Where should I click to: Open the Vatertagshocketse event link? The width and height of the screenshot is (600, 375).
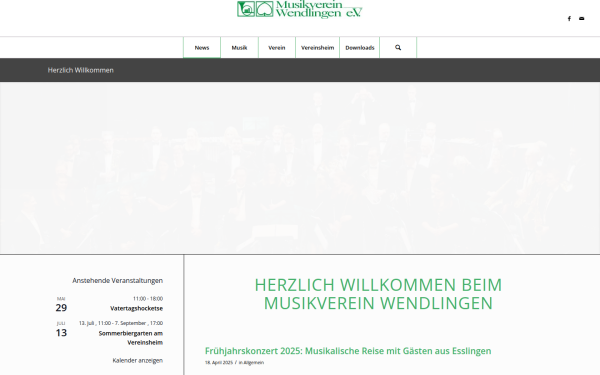point(136,308)
